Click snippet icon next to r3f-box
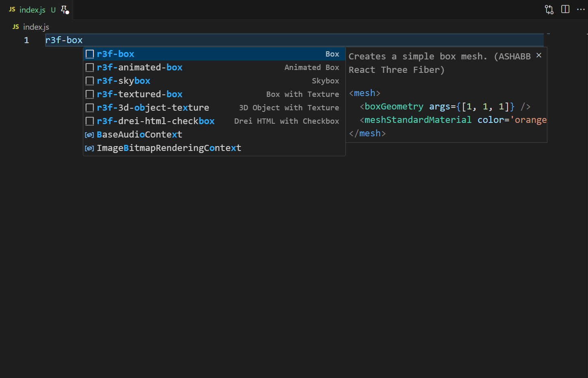Viewport: 588px width, 378px height. click(90, 54)
